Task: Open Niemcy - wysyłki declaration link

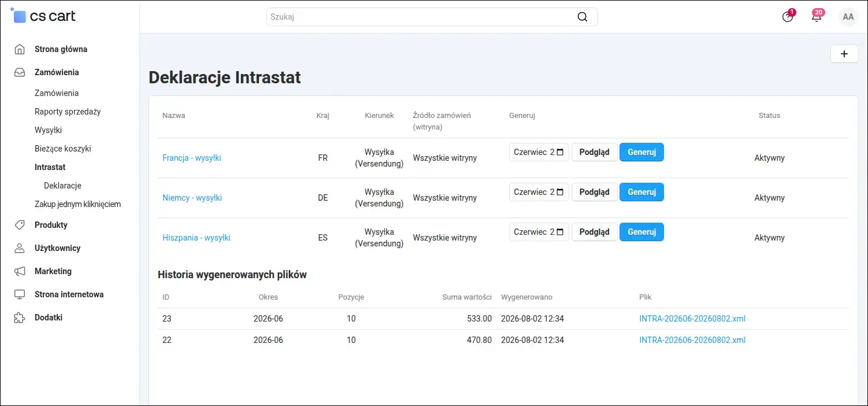Action: coord(192,198)
